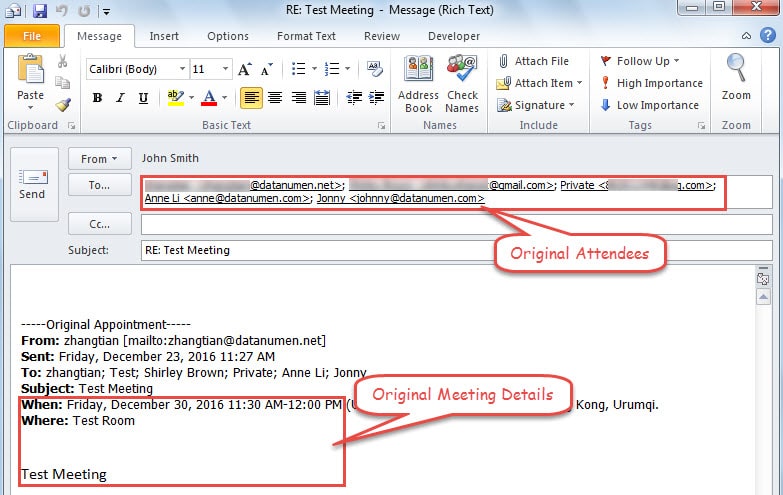Click the Redo icon in quick access toolbar
Viewport: 783px width, 495px height.
84,10
